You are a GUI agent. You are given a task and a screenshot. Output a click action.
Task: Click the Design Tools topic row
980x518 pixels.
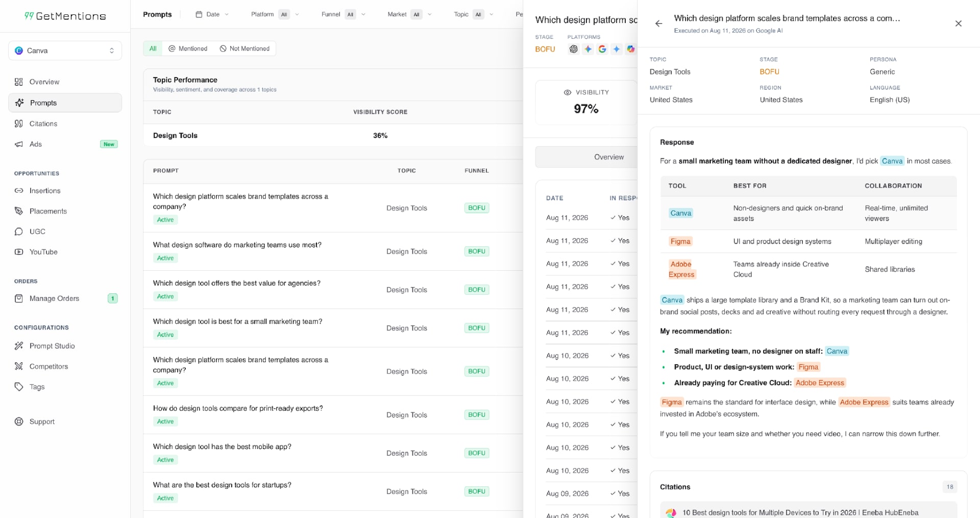tap(333, 135)
